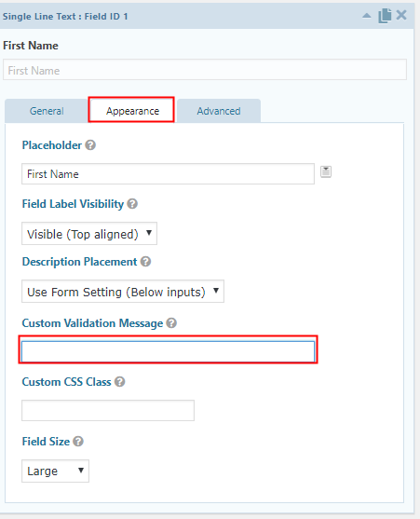Open the Use Form Setting (Below inputs) dropdown

(123, 292)
